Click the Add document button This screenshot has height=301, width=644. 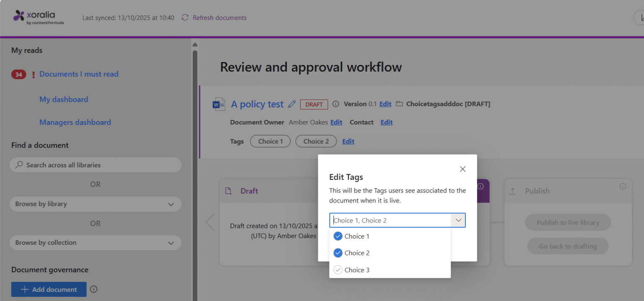pyautogui.click(x=49, y=289)
